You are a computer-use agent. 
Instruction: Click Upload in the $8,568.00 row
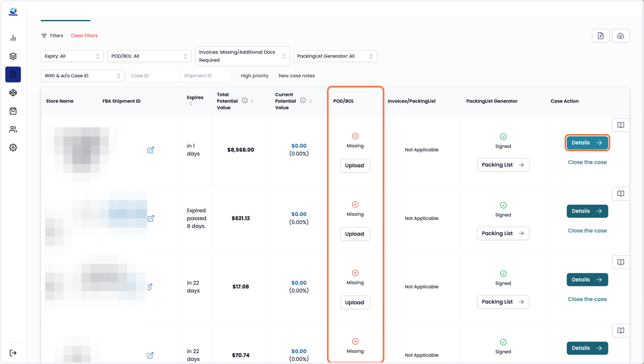click(355, 166)
